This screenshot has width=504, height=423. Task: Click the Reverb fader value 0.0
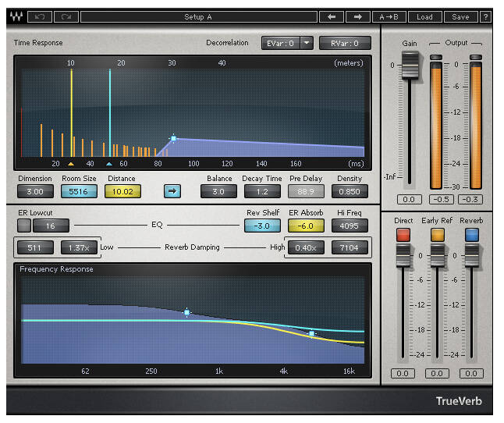[x=471, y=374]
